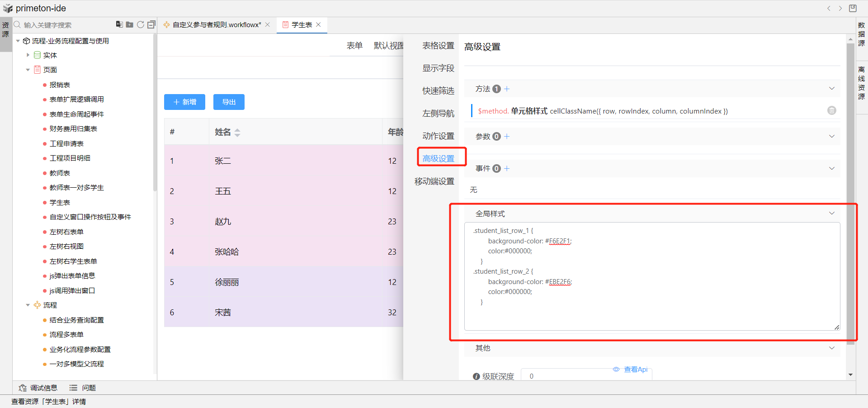Click the new folder icon in resource toolbar
The height and width of the screenshot is (408, 868).
point(130,24)
